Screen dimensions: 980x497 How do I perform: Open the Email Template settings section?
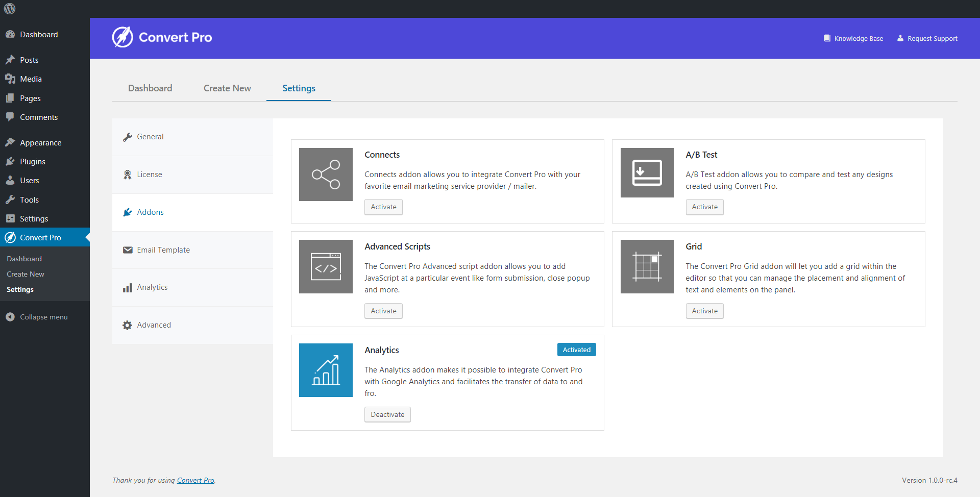[x=192, y=250]
